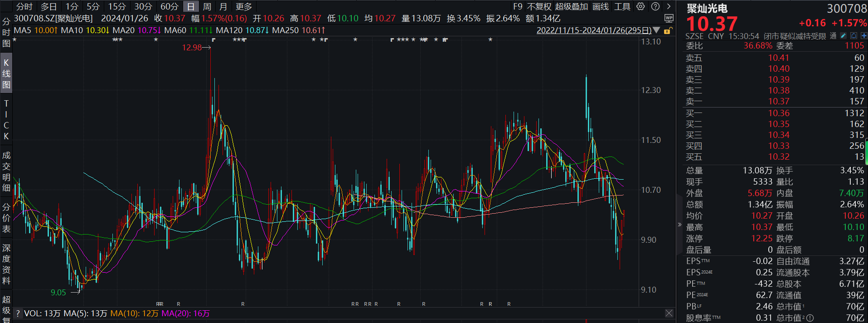Open chart settings gear icon
The height and width of the screenshot is (323, 868).
pos(640,6)
